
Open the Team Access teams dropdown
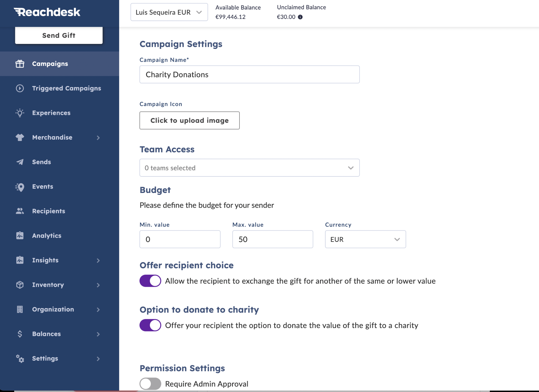coord(249,168)
